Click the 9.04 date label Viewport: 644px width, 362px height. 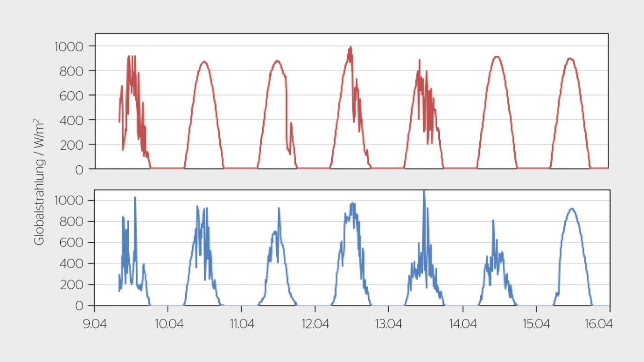click(94, 324)
